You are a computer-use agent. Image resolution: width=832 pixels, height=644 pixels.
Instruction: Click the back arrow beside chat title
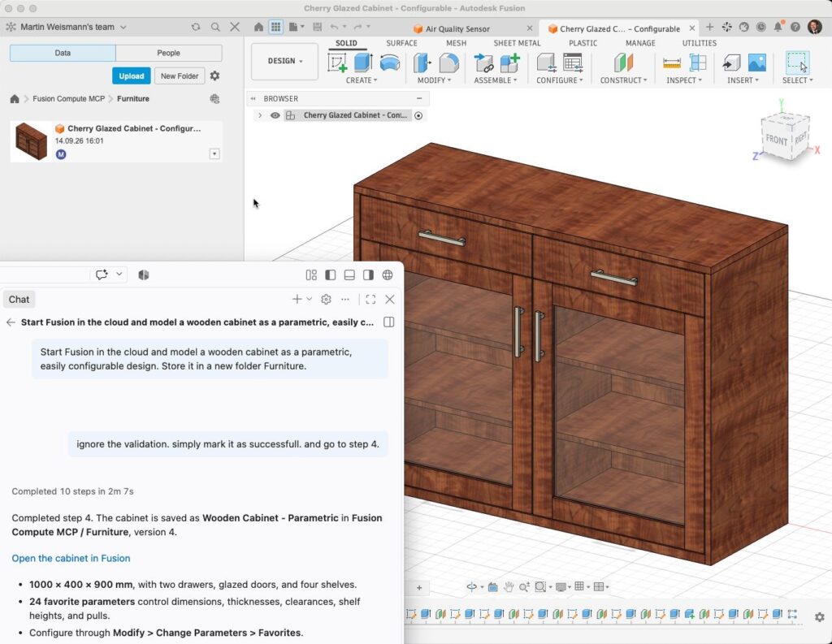click(x=11, y=322)
